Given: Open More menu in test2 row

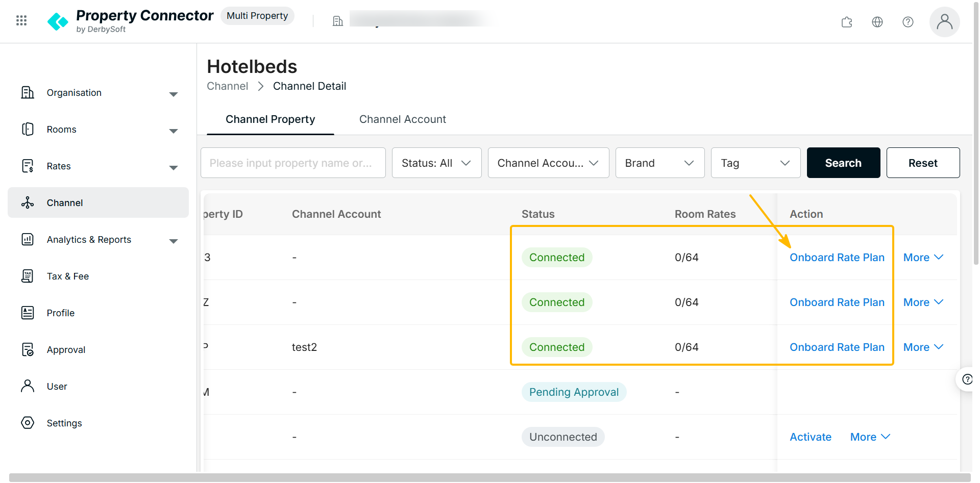Looking at the screenshot, I should click(x=923, y=347).
